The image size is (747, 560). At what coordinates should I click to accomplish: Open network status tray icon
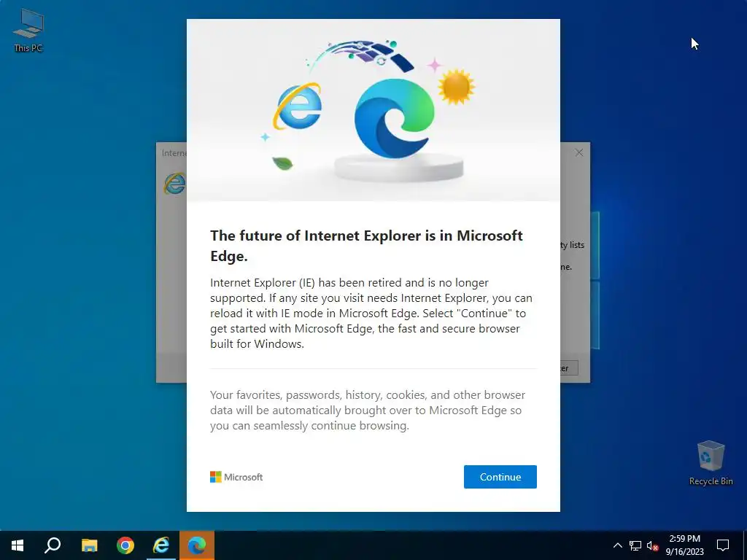635,545
